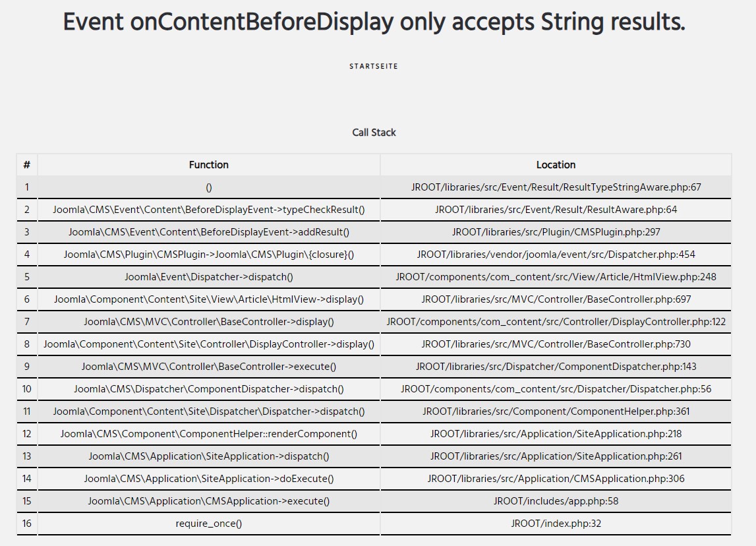This screenshot has width=756, height=546.
Task: Select the Article\HtmlView->display() function cell
Action: (x=208, y=299)
